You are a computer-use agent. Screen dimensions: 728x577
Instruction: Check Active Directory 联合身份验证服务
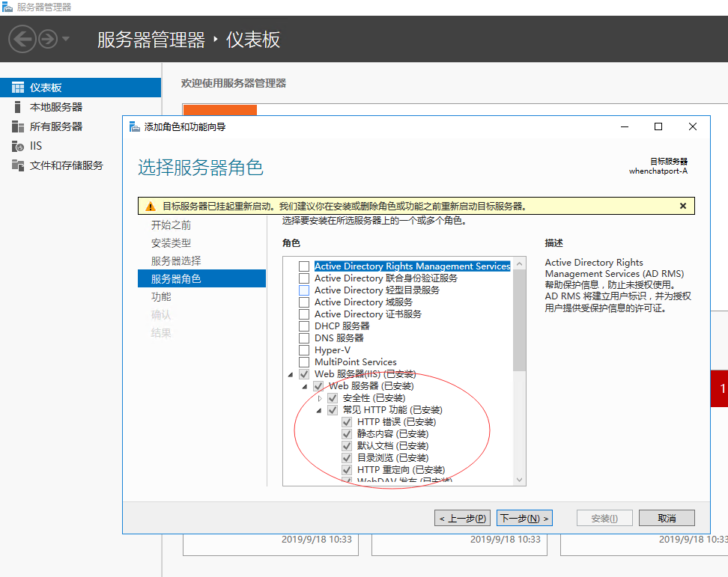[x=304, y=278]
